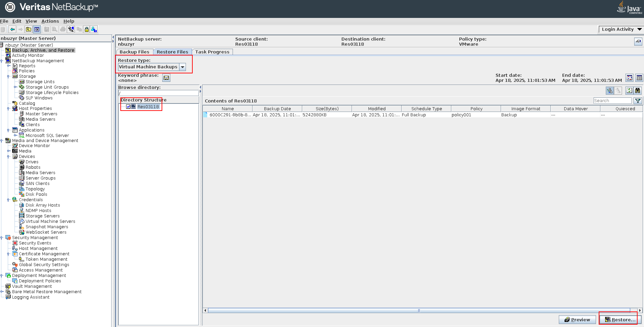Screen dimensions: 644x327
Task: Collapse the Host Properties tree node
Action: (8, 109)
